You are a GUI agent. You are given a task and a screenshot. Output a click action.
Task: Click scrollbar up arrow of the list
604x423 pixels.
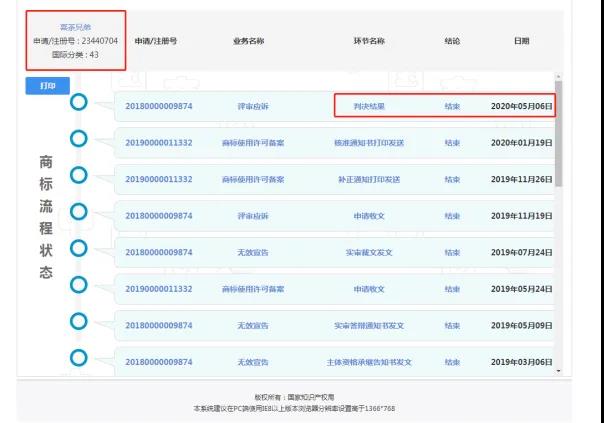[559, 76]
